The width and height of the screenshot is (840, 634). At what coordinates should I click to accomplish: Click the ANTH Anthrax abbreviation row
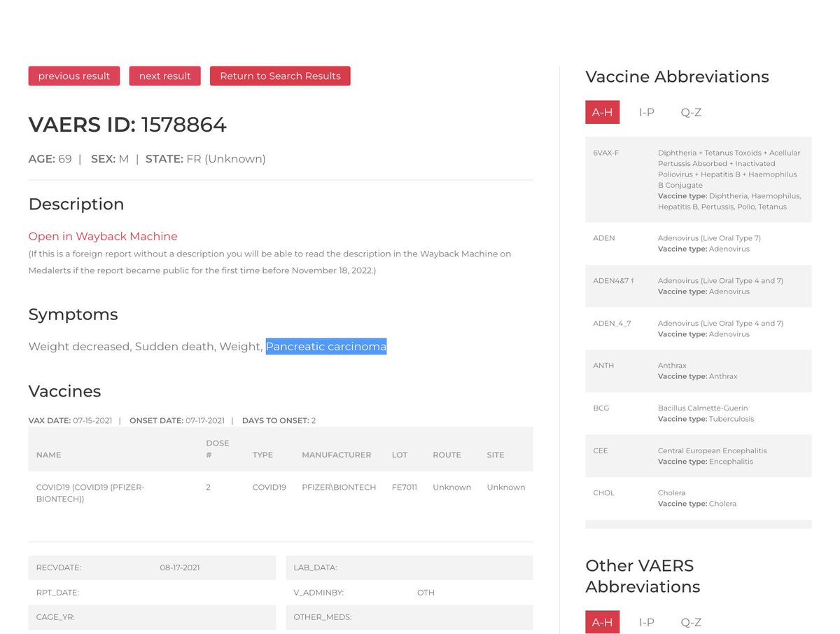coord(698,371)
